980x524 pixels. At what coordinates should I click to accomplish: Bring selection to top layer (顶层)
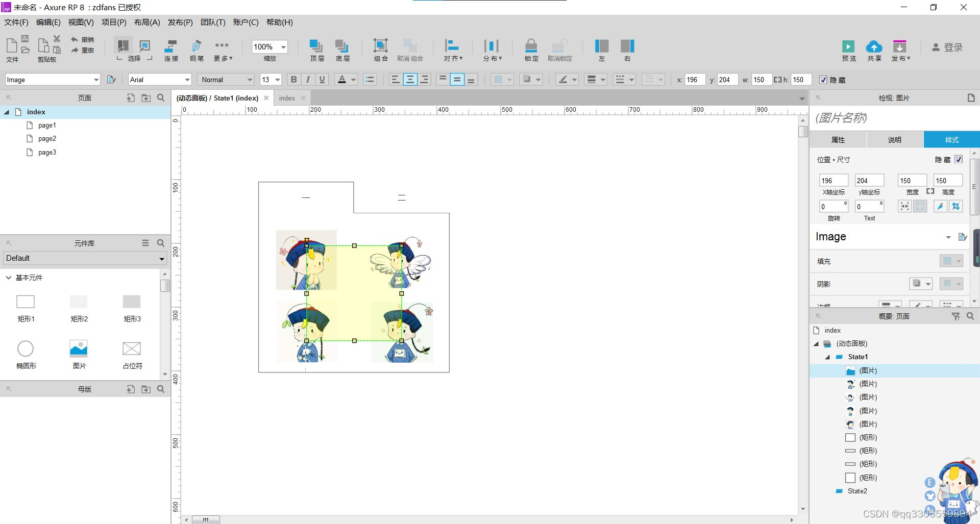pyautogui.click(x=316, y=46)
